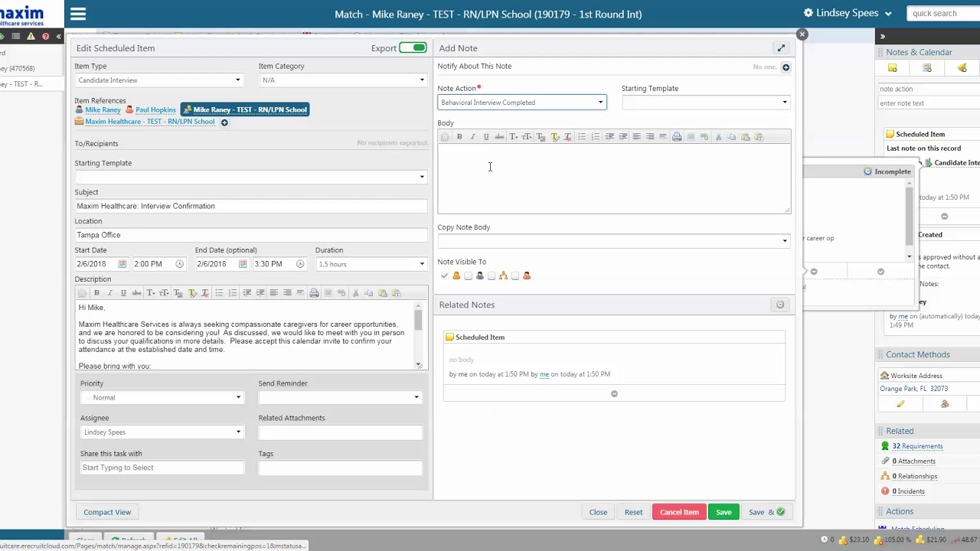Toggle the Export switch
The height and width of the screenshot is (551, 980).
coord(413,48)
